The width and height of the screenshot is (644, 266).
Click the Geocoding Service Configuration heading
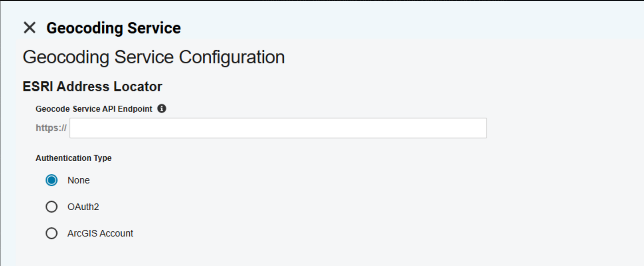point(154,58)
